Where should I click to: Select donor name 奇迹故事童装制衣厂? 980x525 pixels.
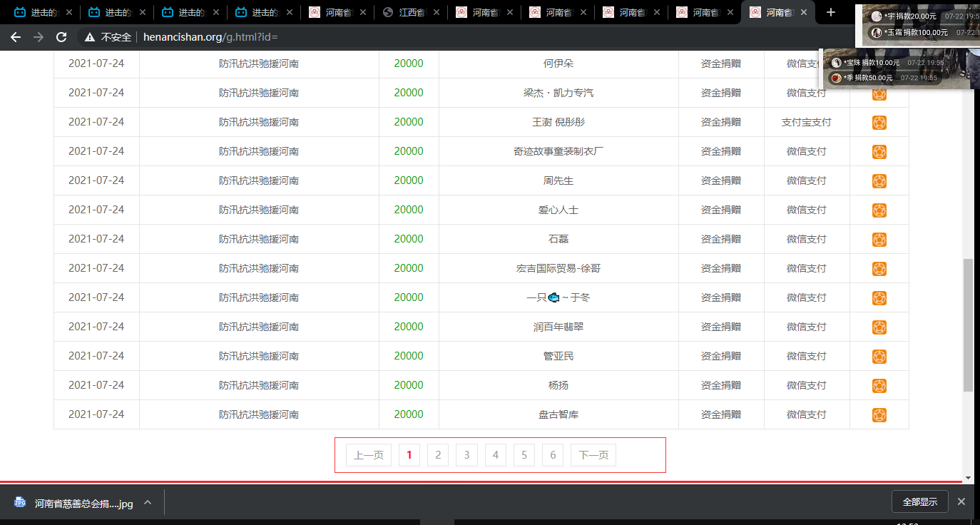point(558,151)
